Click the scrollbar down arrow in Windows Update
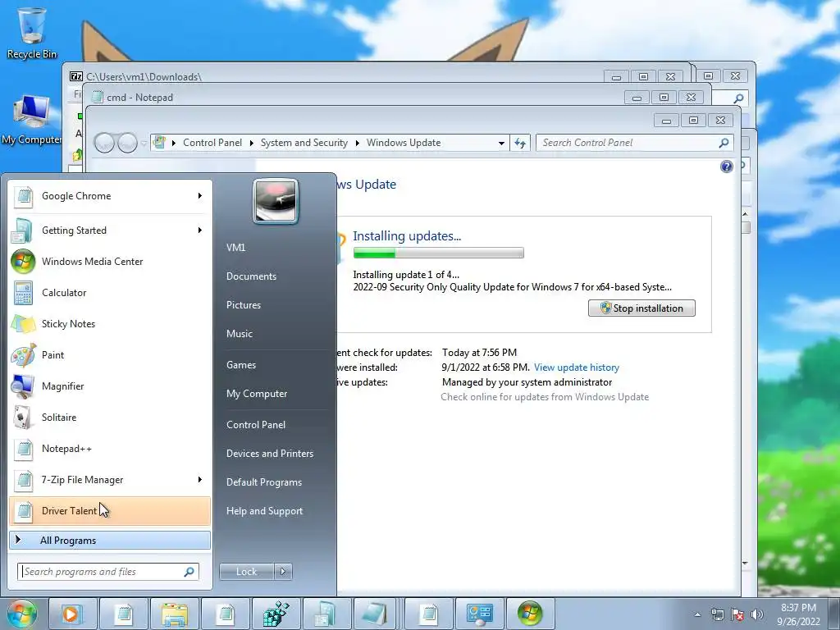 click(745, 563)
